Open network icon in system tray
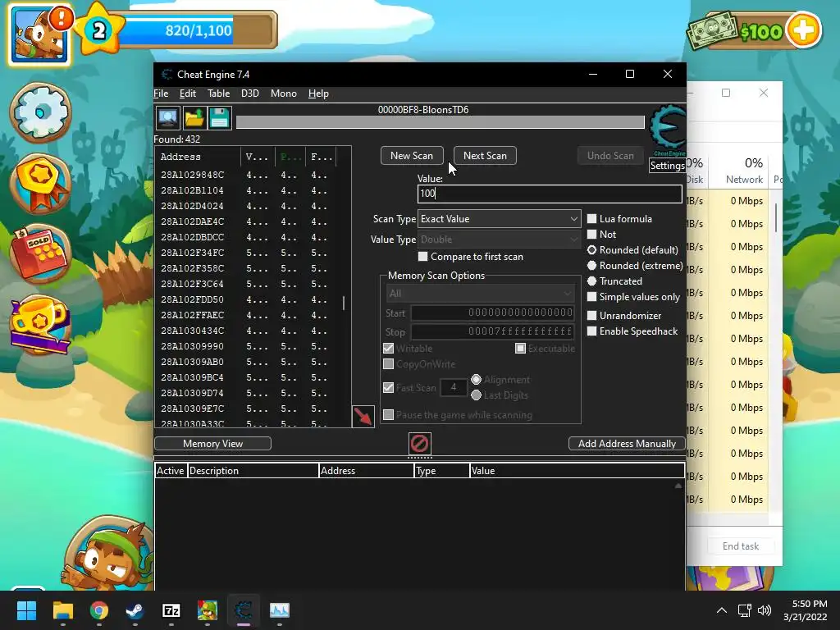Viewport: 840px width, 630px height. pyautogui.click(x=744, y=610)
